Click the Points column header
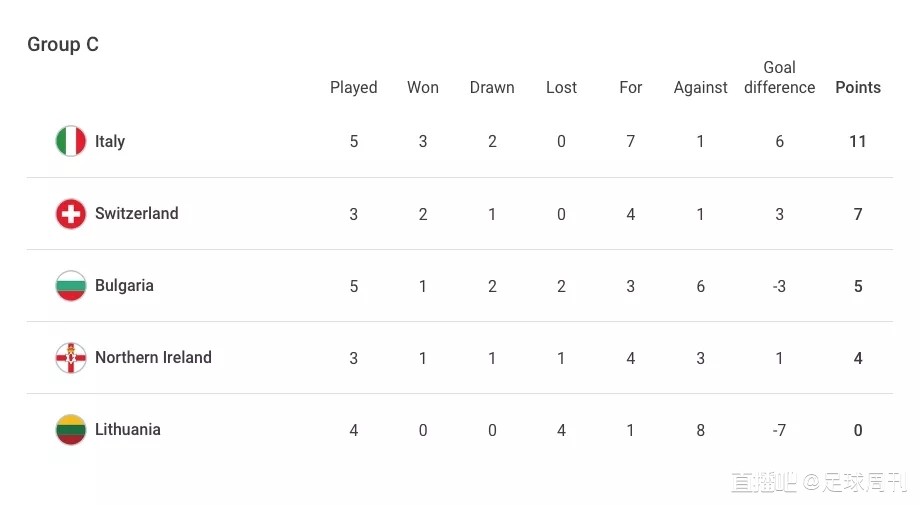The image size is (920, 505). pos(858,87)
